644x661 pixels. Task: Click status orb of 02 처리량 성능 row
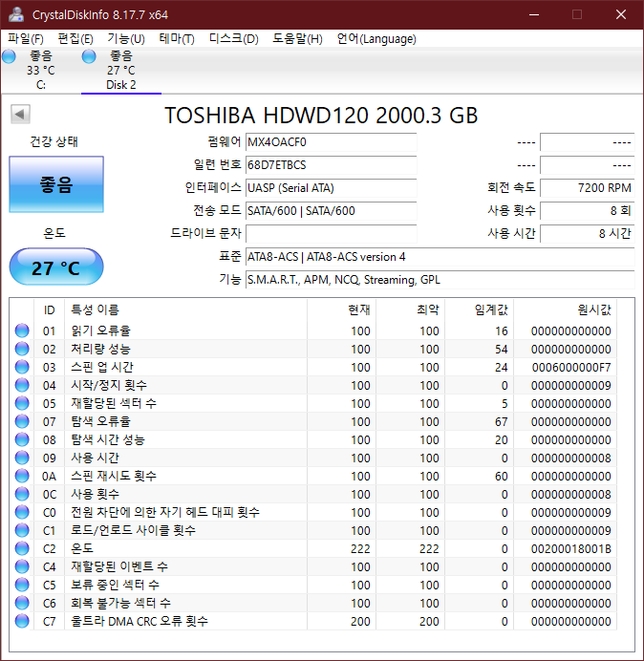22,349
